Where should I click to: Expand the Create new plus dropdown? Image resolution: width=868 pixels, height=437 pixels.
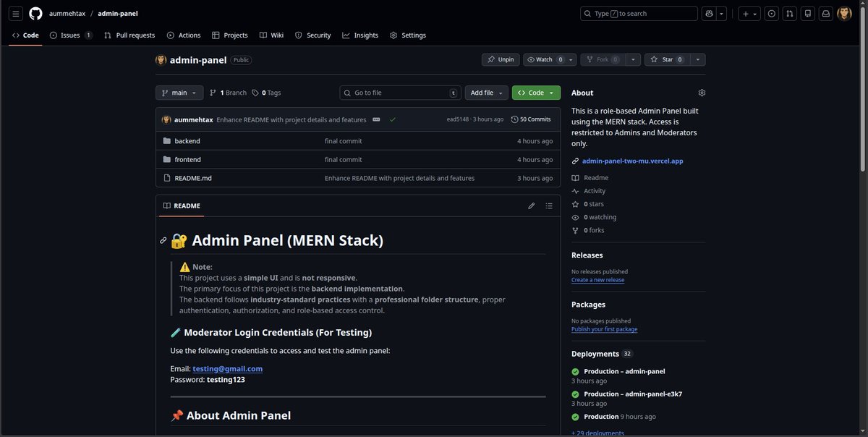[x=749, y=14]
